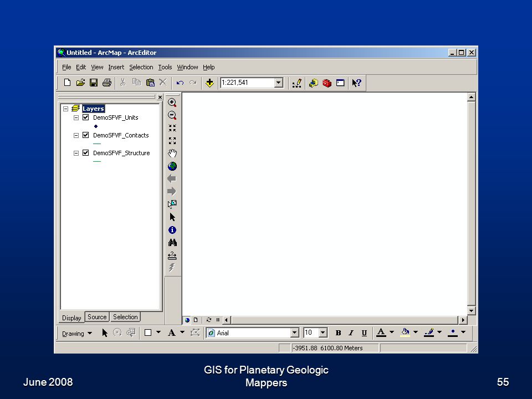Select the Drawing toolbar pointer arrow

coord(105,333)
